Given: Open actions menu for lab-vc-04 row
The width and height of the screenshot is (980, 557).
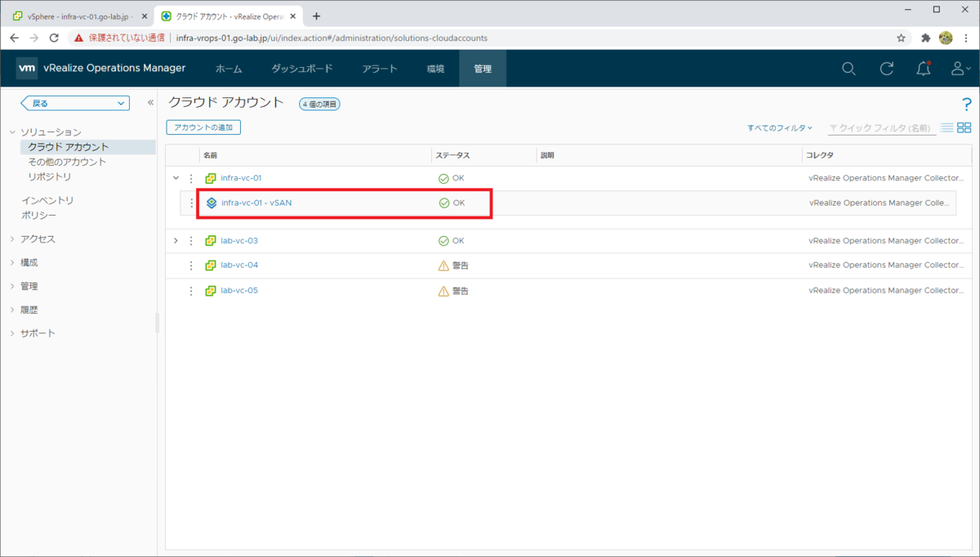Looking at the screenshot, I should (x=191, y=265).
